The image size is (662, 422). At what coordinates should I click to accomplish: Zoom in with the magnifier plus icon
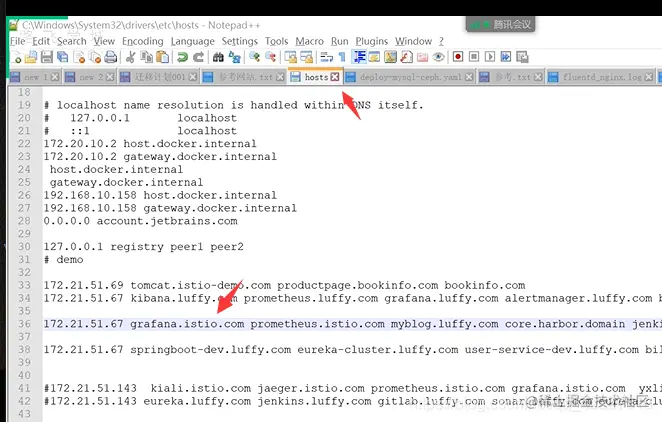(254, 57)
